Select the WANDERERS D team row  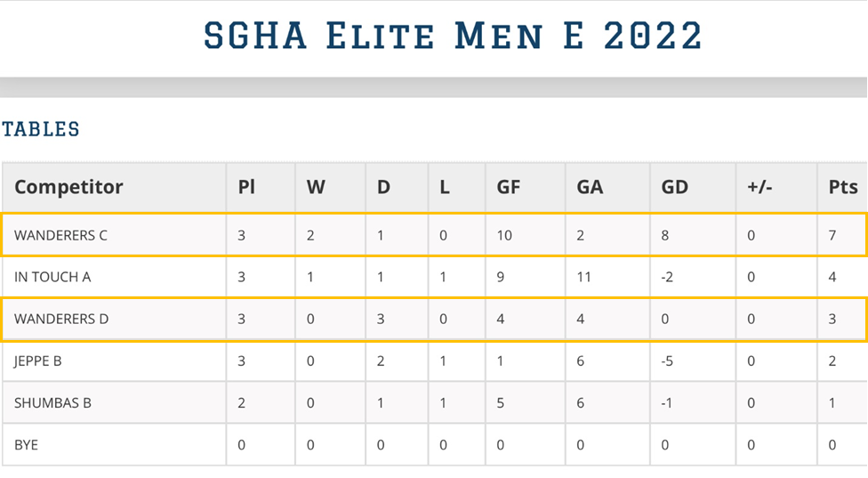(61, 319)
